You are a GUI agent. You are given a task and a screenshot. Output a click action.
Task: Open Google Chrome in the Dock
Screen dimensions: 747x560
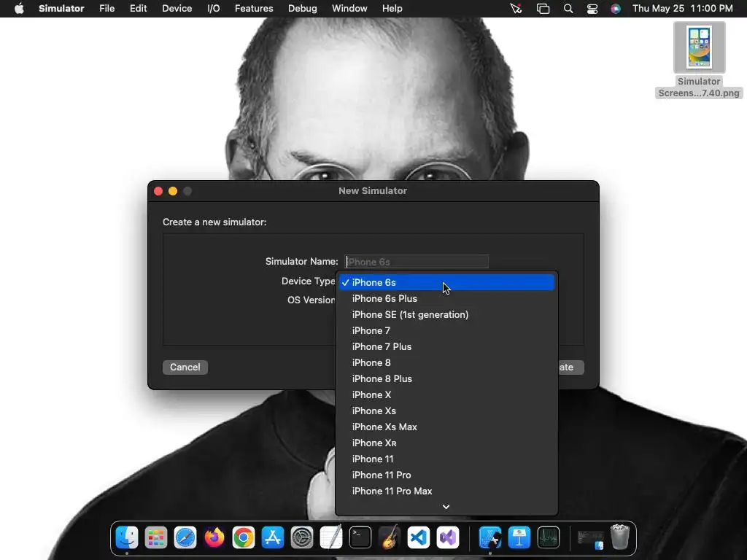pos(244,537)
